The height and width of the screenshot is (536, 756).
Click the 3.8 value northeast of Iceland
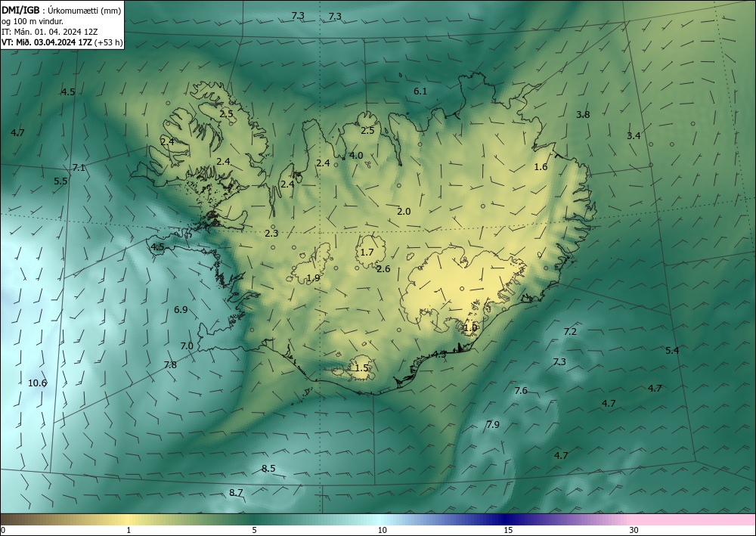pyautogui.click(x=583, y=115)
